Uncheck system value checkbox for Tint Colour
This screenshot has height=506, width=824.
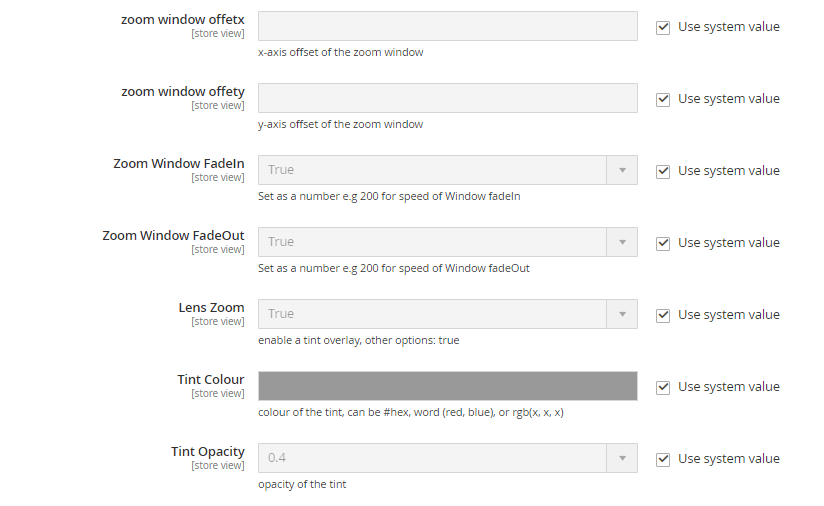(663, 387)
